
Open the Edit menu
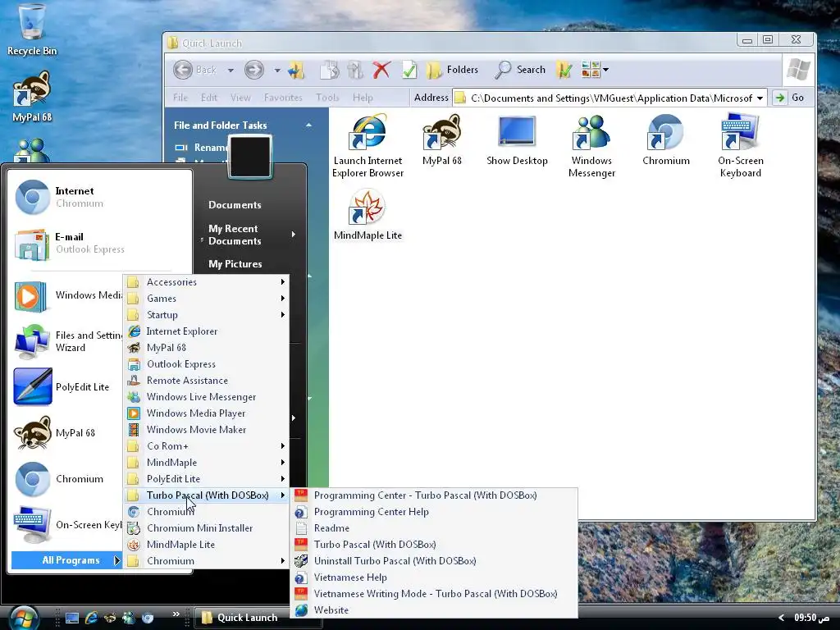(x=209, y=98)
